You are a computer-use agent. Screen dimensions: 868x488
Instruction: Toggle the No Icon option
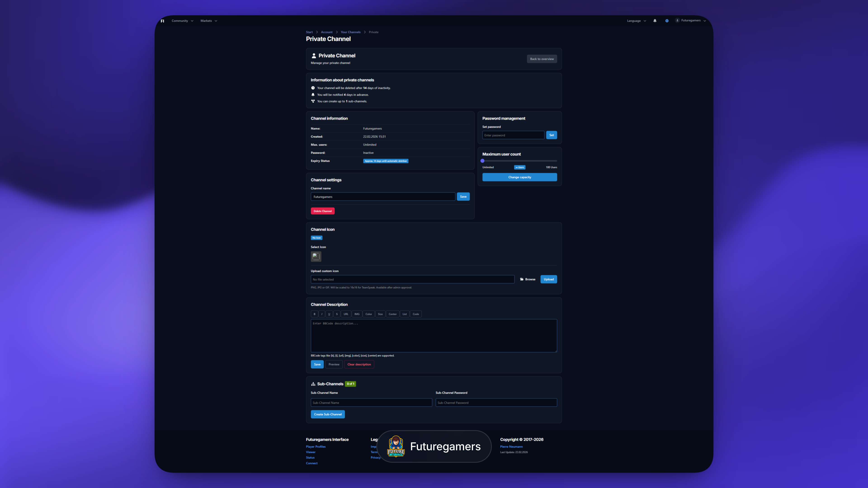pos(316,238)
